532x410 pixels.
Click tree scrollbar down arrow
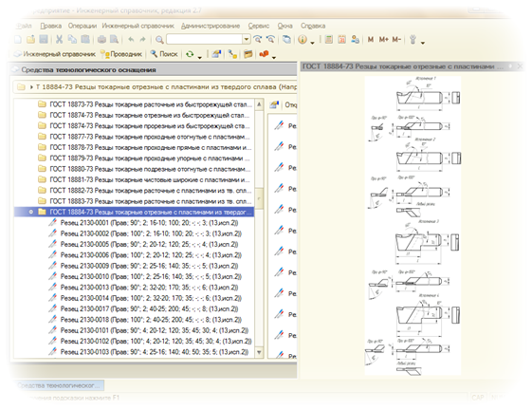point(259,352)
